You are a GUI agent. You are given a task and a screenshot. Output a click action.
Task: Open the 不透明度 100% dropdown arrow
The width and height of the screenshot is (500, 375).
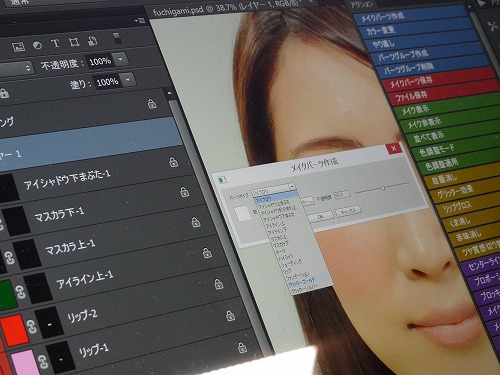pyautogui.click(x=120, y=59)
